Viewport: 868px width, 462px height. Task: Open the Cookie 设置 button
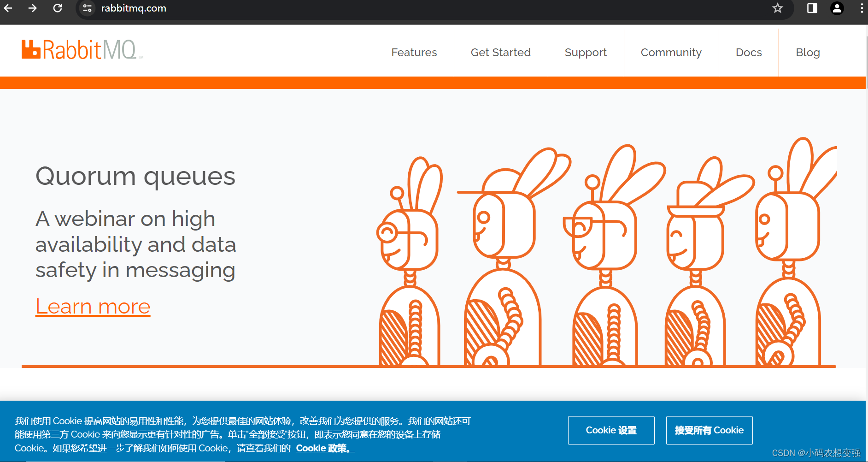click(611, 430)
